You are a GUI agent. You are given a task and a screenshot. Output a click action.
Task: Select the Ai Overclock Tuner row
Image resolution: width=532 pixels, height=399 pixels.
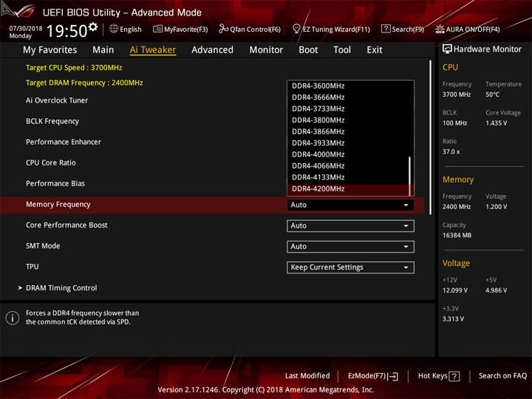tap(57, 100)
